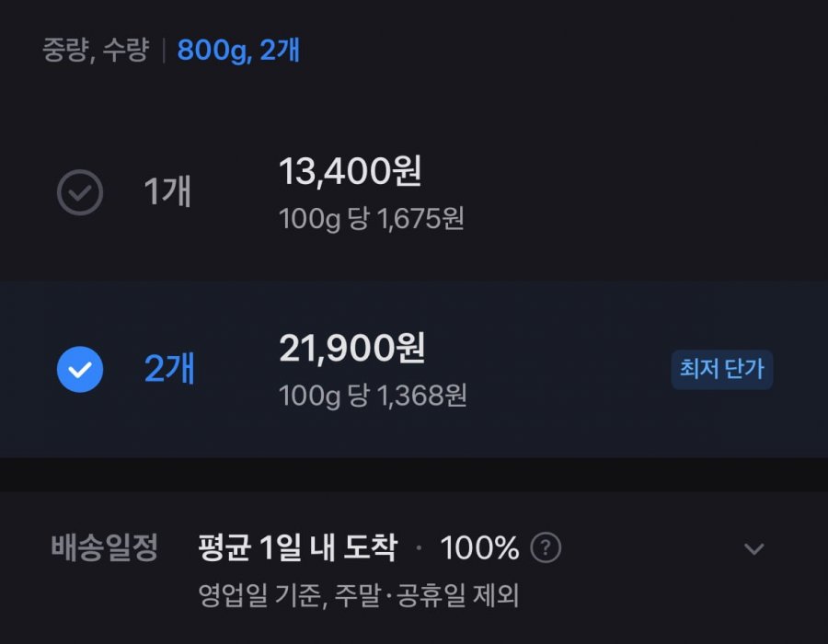Image resolution: width=828 pixels, height=644 pixels.
Task: Expand the 배송일정 chevron arrow
Action: [753, 549]
